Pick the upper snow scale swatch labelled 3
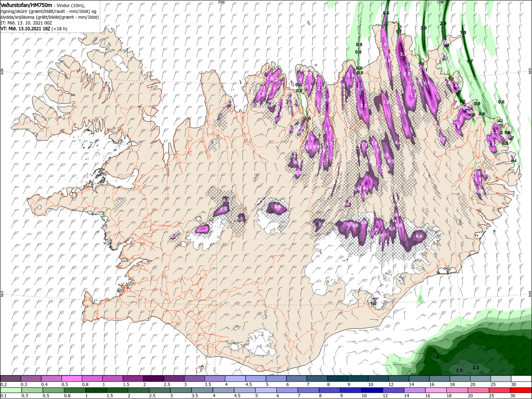Image resolution: width=532 pixels, height=399 pixels. (x=194, y=379)
